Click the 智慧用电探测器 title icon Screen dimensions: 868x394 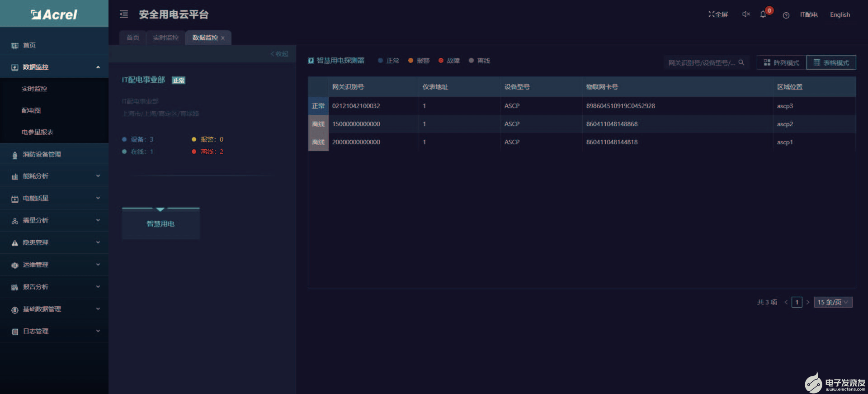pyautogui.click(x=311, y=61)
